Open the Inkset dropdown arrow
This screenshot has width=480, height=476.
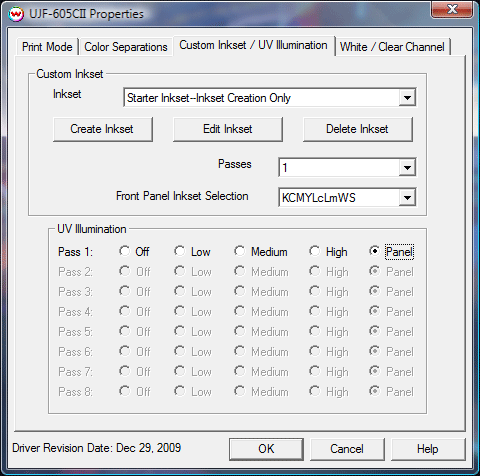pyautogui.click(x=407, y=98)
